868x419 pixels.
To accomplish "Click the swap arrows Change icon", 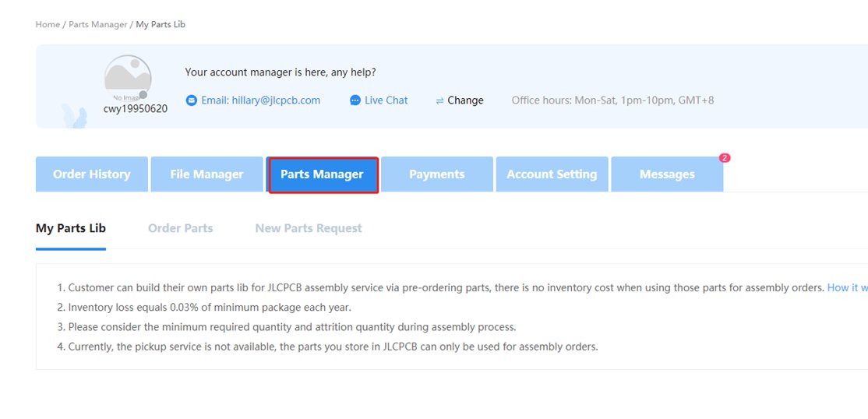I will (x=439, y=100).
